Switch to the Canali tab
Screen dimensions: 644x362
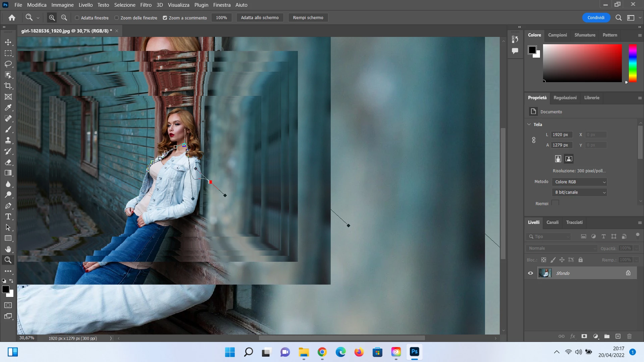tap(552, 223)
